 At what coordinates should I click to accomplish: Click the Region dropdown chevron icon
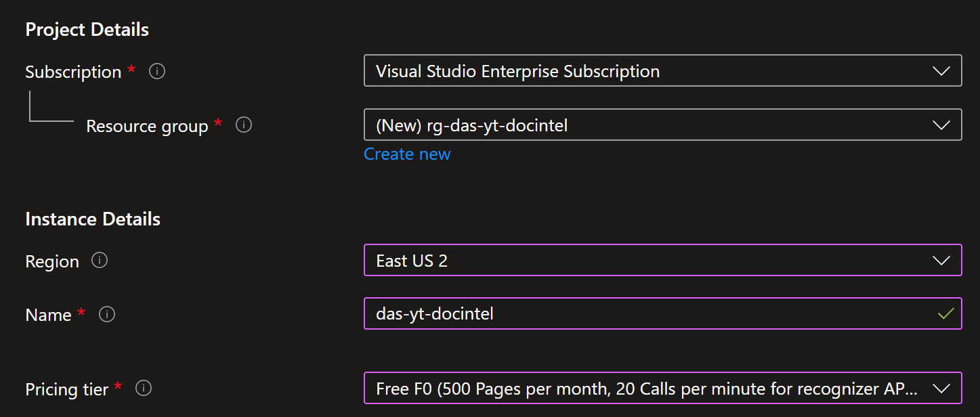(941, 260)
